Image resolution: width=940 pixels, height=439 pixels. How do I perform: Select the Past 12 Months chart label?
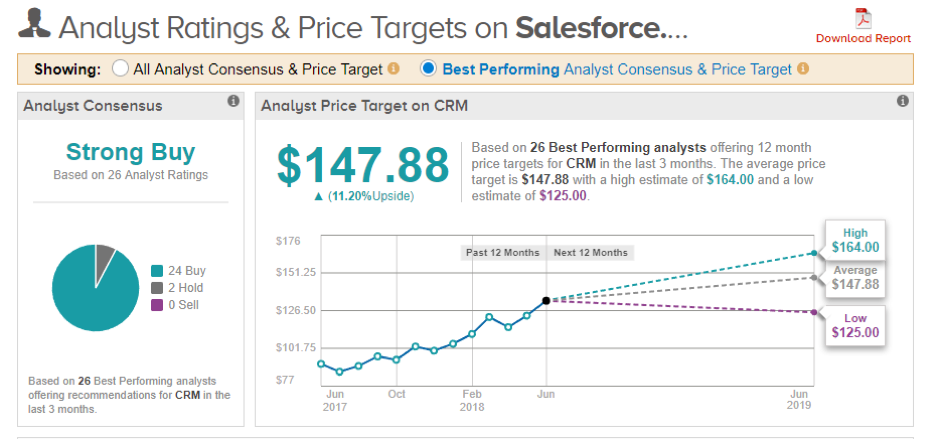tap(502, 252)
